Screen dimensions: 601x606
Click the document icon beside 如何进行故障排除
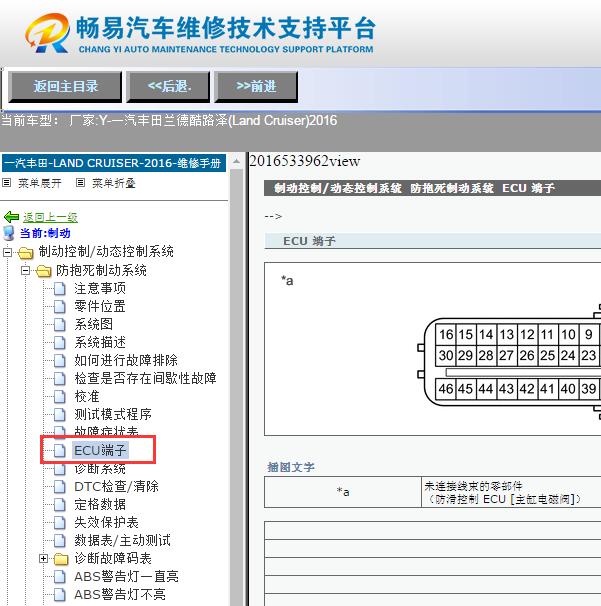60,361
